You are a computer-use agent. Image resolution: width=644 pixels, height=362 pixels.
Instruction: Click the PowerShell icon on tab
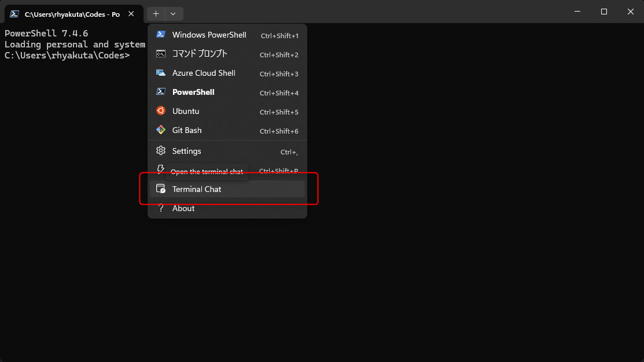tap(14, 14)
